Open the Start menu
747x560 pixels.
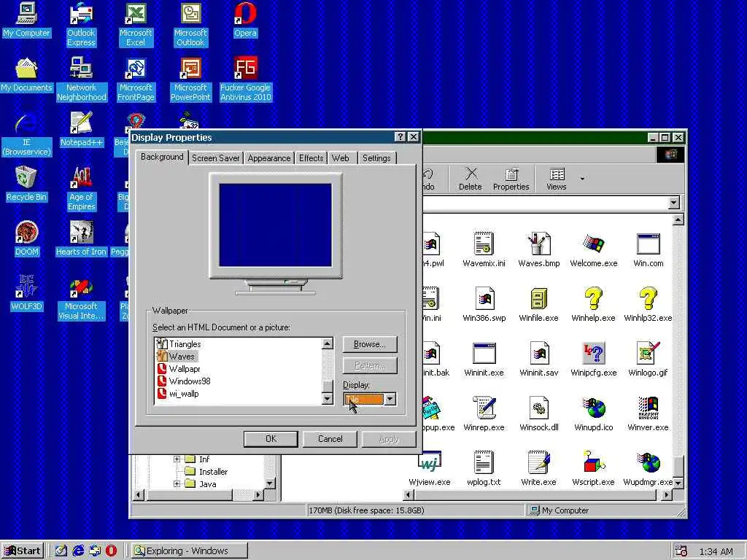click(x=23, y=551)
